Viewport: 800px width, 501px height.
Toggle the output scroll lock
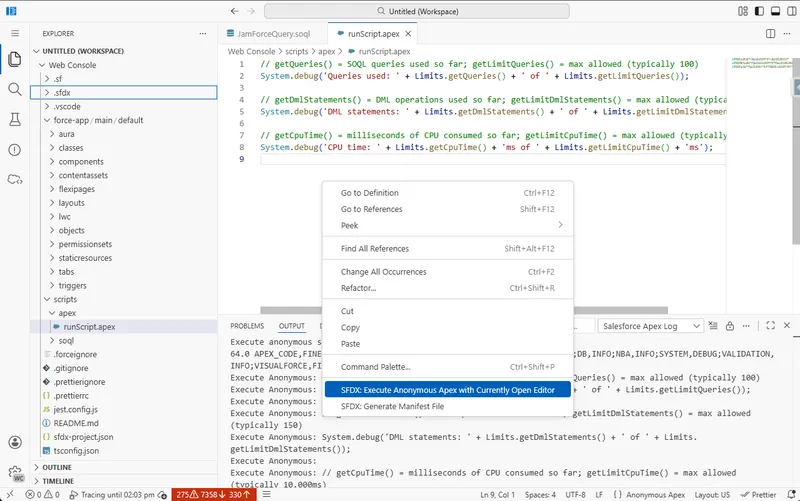pos(730,326)
